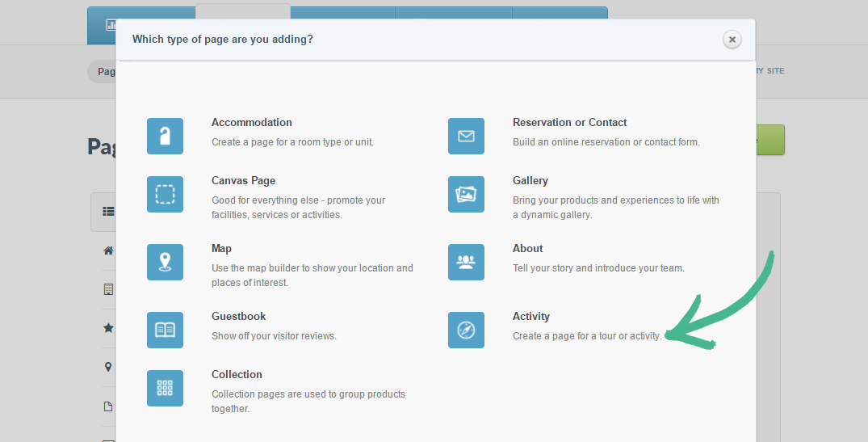868x442 pixels.
Task: Choose the Map location pin icon
Action: 165,262
